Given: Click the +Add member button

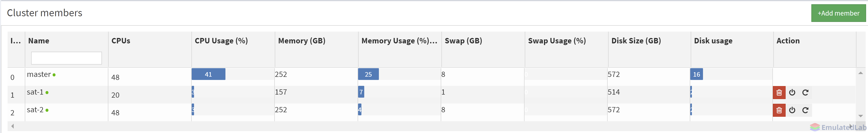Looking at the screenshot, I should pyautogui.click(x=838, y=13).
